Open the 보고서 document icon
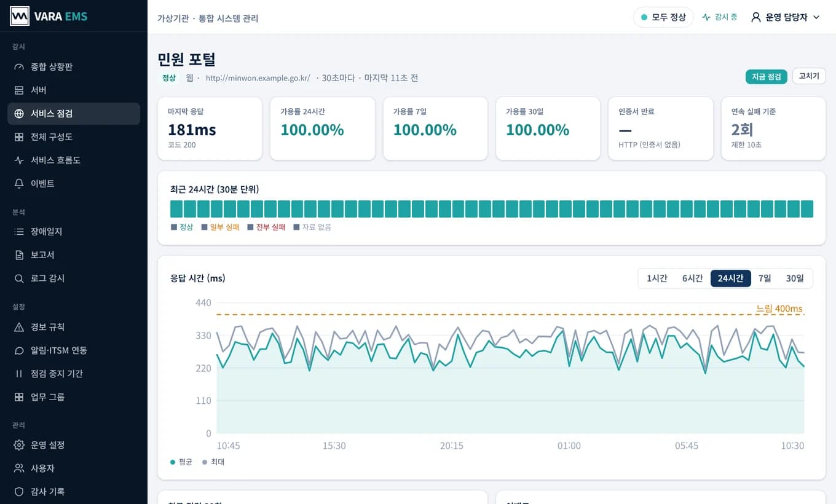836x504 pixels. pyautogui.click(x=19, y=254)
